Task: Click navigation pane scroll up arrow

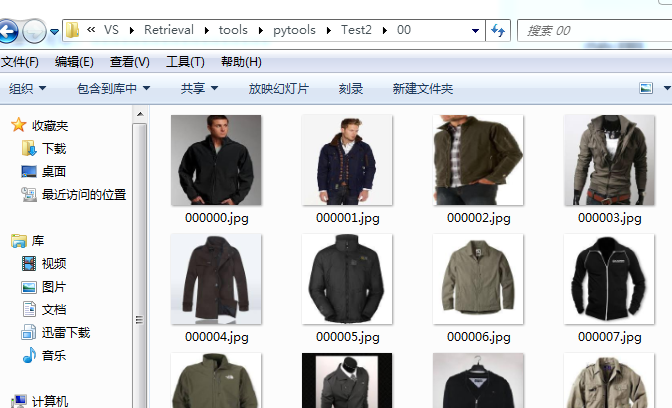Action: [140, 114]
